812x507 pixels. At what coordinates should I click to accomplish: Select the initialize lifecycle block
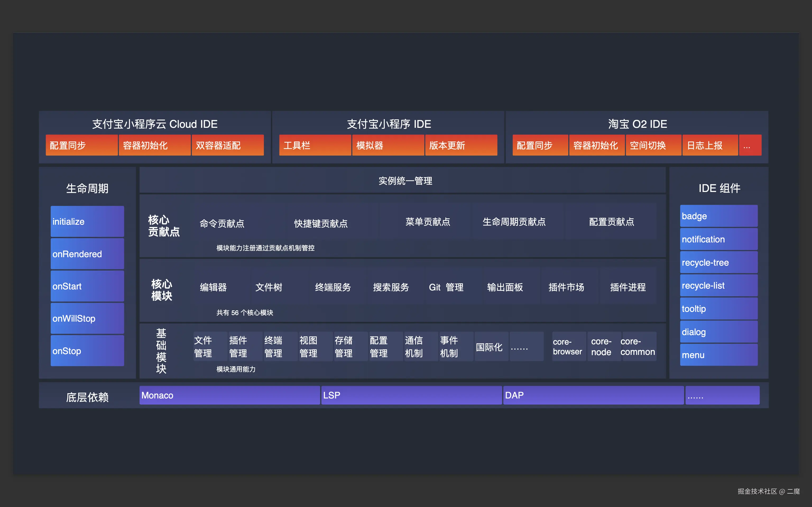coord(87,221)
